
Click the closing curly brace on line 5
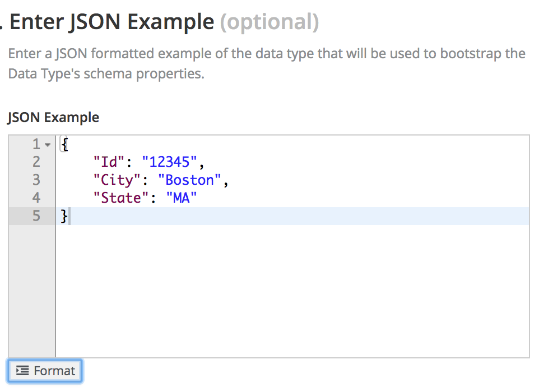64,216
